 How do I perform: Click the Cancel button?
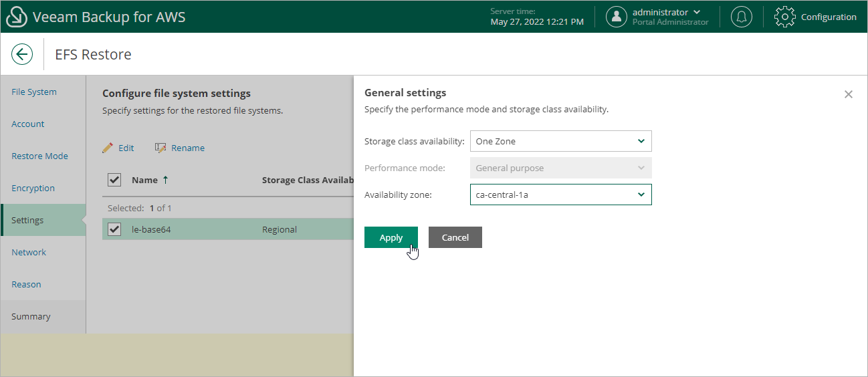(x=455, y=237)
